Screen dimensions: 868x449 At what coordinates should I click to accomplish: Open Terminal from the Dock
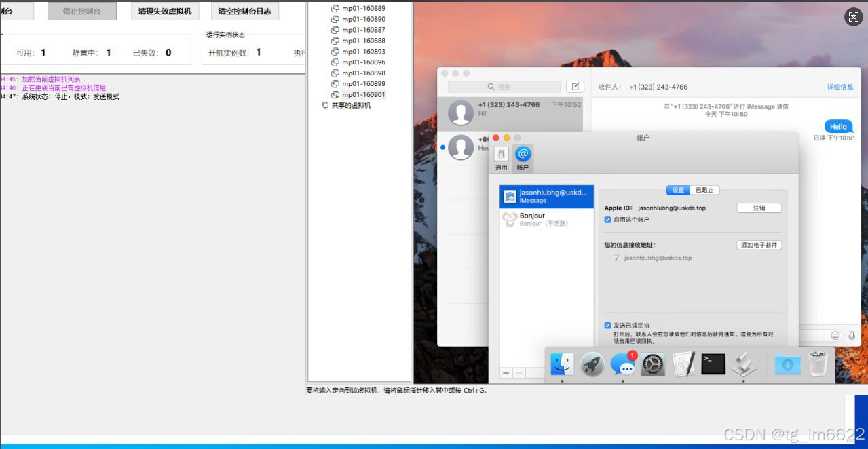pyautogui.click(x=713, y=364)
